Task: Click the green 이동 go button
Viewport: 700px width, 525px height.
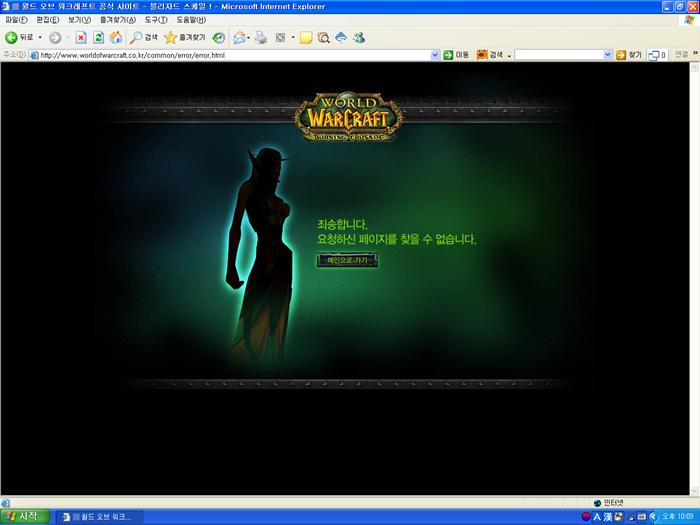Action: click(456, 55)
